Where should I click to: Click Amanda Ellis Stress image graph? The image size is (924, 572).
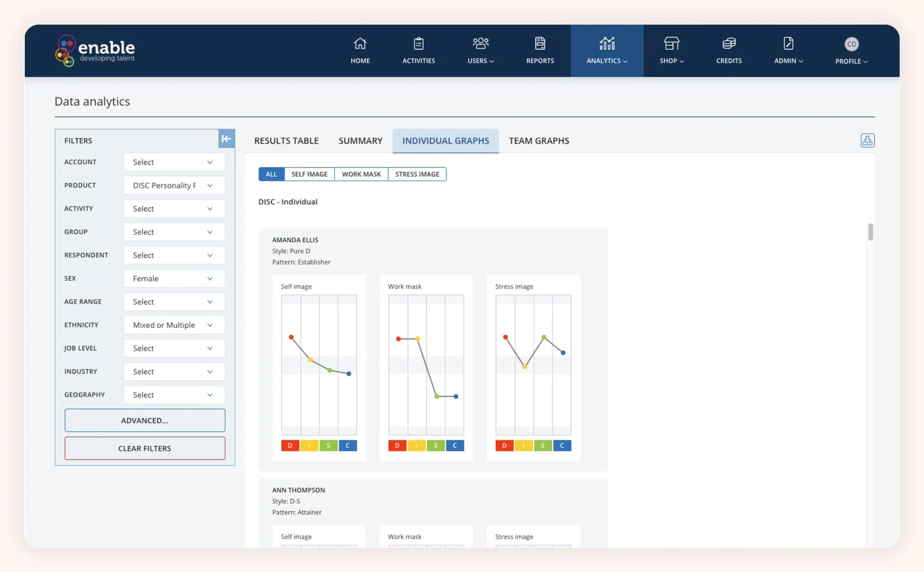(x=533, y=365)
